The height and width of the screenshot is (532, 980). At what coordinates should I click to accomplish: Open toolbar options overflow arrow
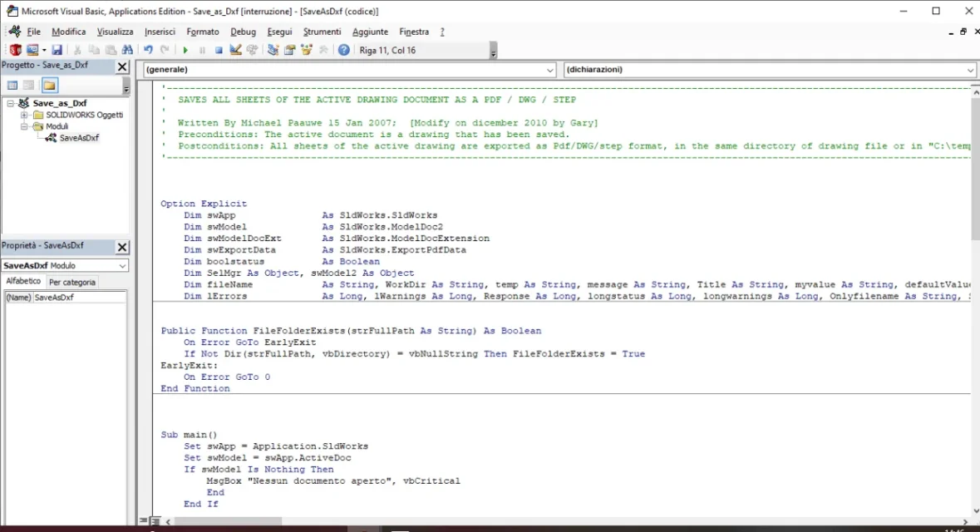[493, 52]
